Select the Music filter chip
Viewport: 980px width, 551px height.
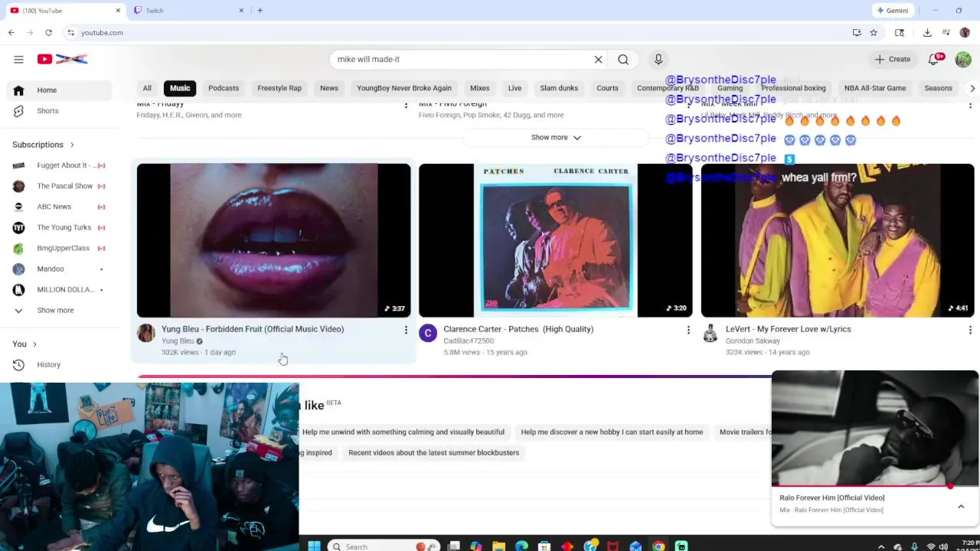(180, 88)
